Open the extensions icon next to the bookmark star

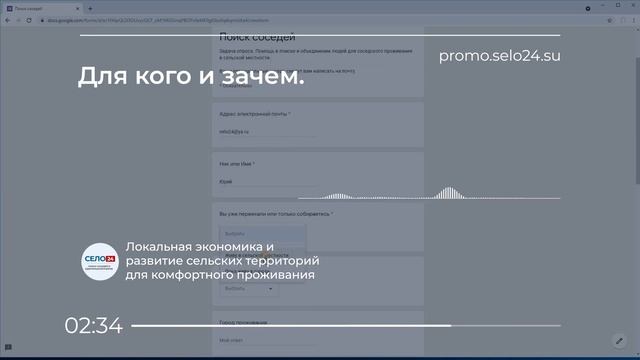pyautogui.click(x=623, y=20)
